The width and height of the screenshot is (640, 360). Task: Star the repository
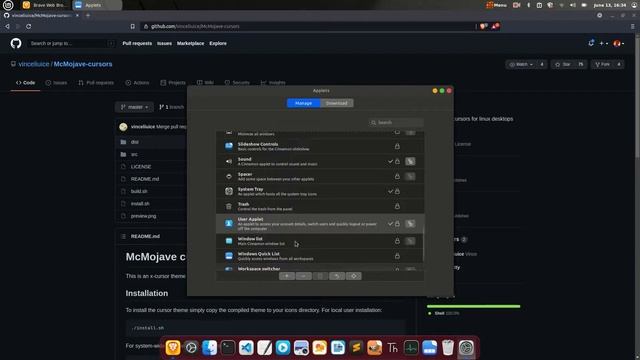coord(562,64)
